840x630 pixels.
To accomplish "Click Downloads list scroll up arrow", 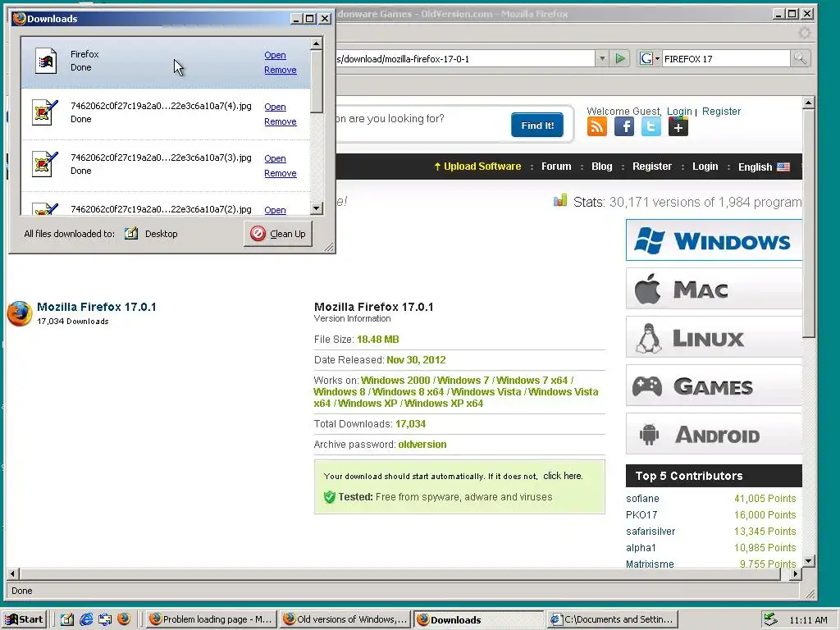I will point(317,43).
